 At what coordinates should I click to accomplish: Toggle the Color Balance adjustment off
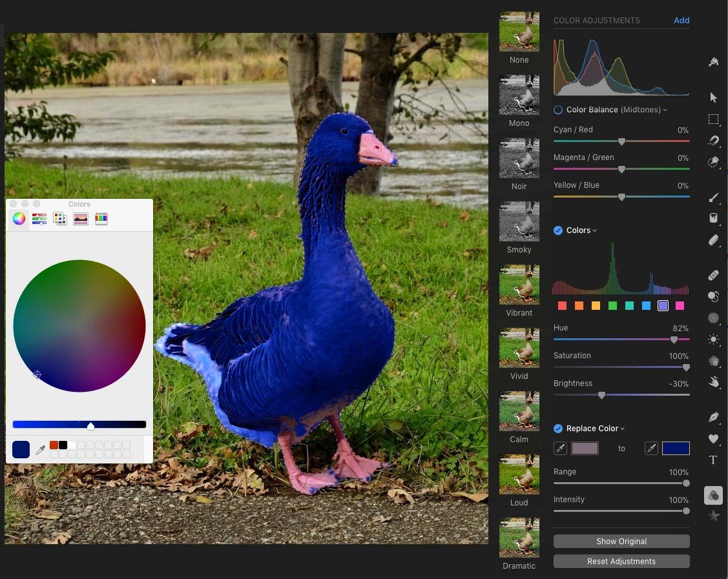(x=557, y=110)
